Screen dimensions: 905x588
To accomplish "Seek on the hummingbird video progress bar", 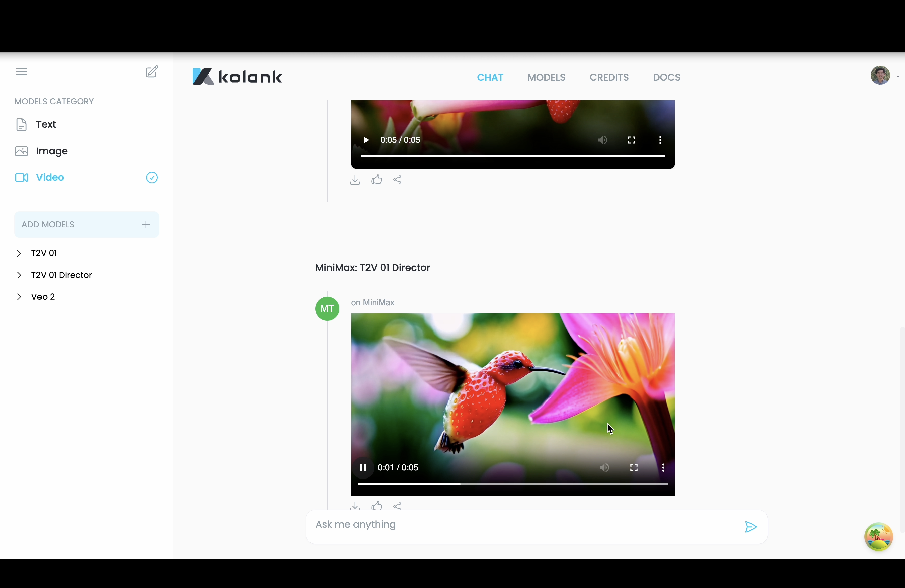I will (532, 484).
